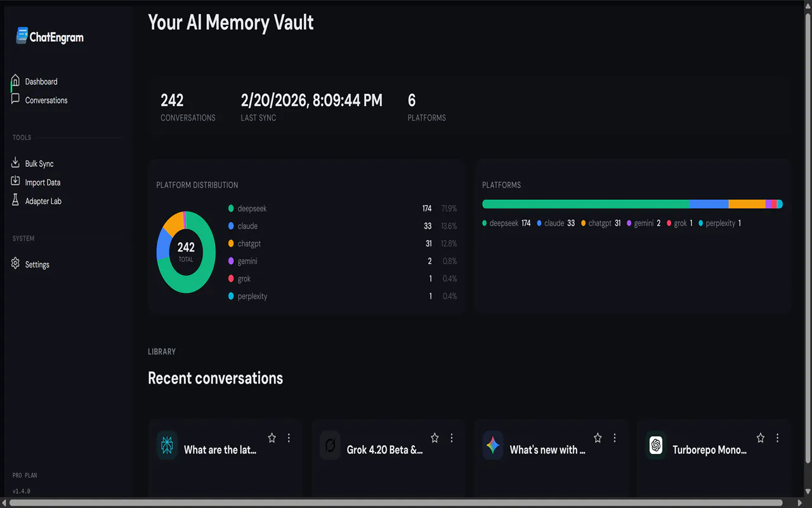Open Settings from the sidebar

click(37, 265)
